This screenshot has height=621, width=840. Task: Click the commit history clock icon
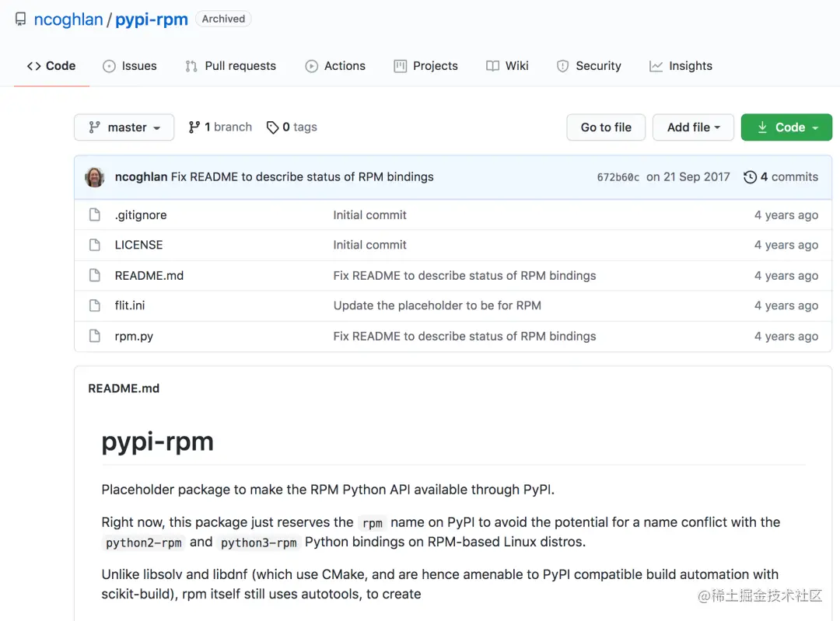[x=750, y=177]
